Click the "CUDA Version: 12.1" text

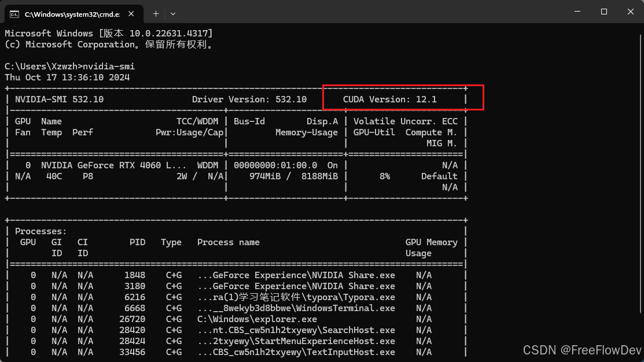coord(389,99)
